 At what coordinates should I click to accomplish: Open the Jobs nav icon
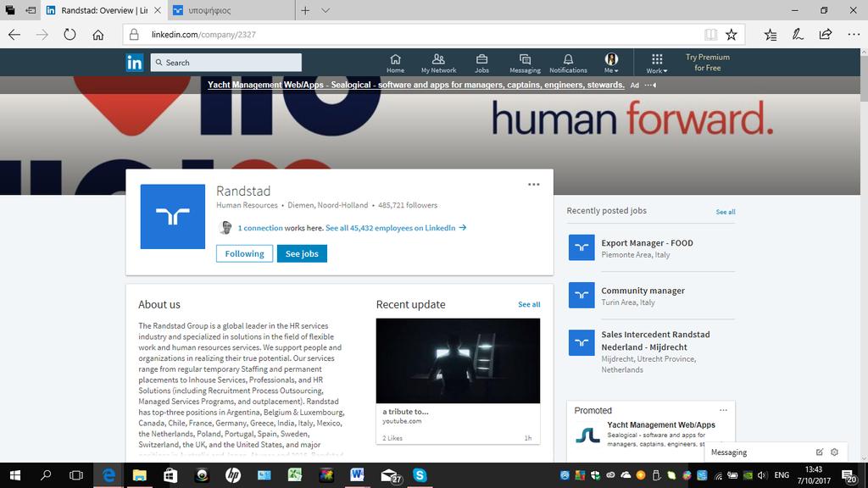tap(481, 63)
